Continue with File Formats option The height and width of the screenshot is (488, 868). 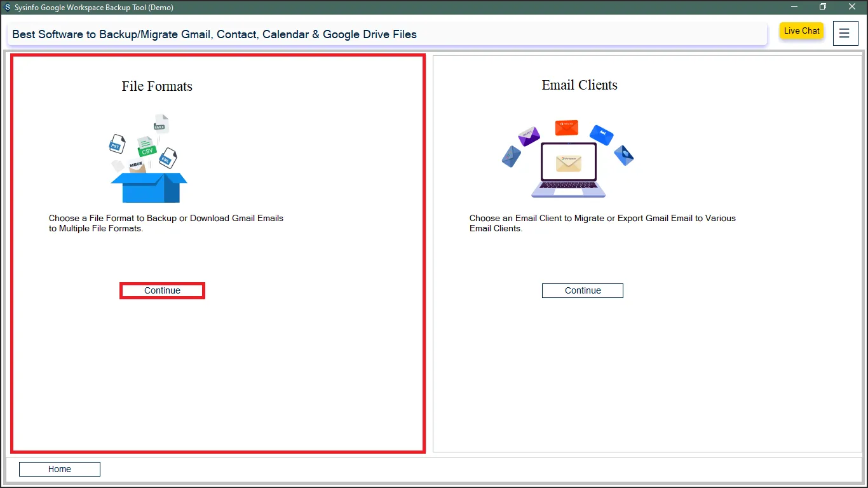coord(162,290)
